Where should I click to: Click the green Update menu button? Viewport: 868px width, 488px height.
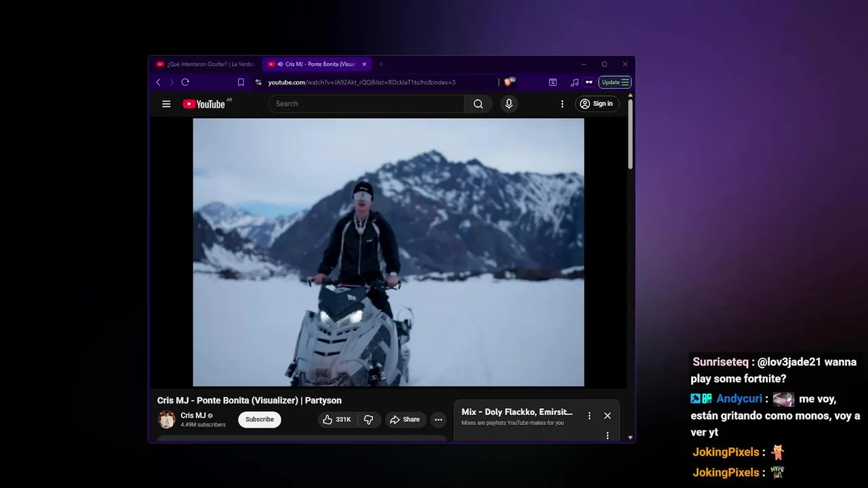point(615,82)
